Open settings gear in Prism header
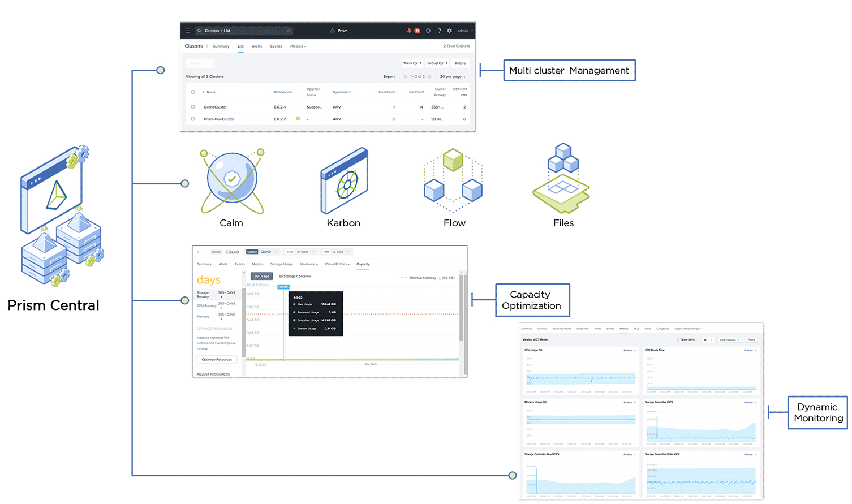This screenshot has width=852, height=504. pyautogui.click(x=450, y=31)
